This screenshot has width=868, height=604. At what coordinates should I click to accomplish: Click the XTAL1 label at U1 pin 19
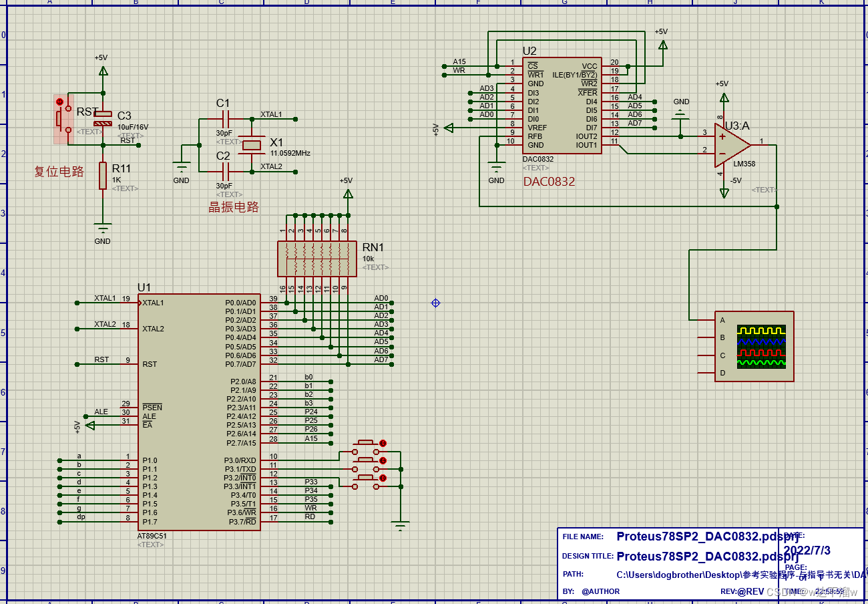[x=105, y=298]
